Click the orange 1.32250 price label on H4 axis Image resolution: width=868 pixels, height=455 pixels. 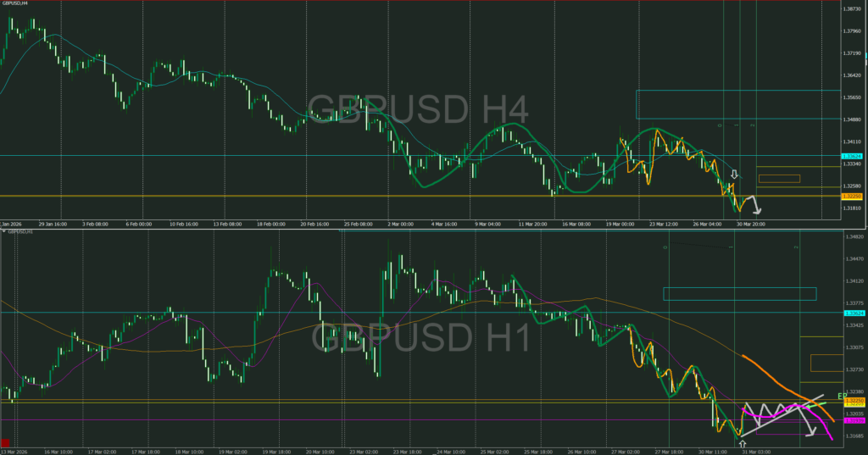851,197
